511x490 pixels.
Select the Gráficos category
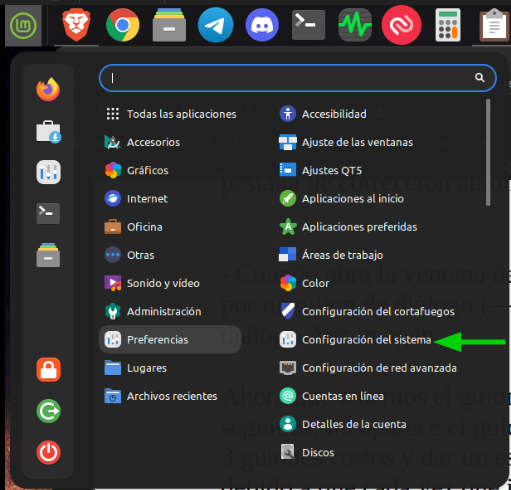[x=170, y=170]
